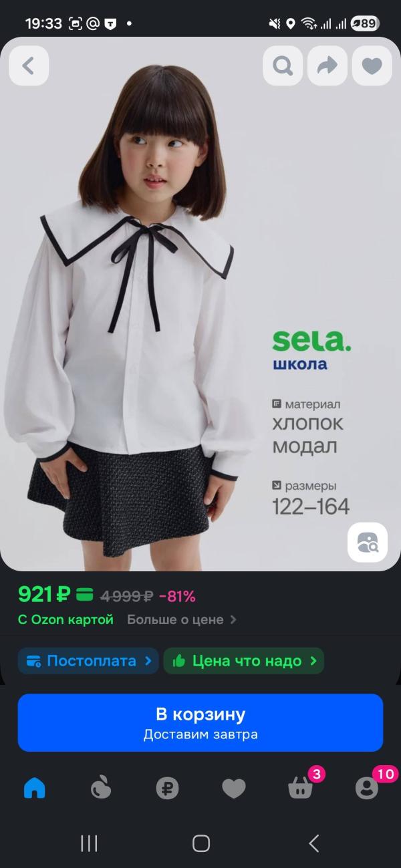The image size is (401, 868).
Task: Open the Постоплата payment option chip
Action: coord(88,661)
